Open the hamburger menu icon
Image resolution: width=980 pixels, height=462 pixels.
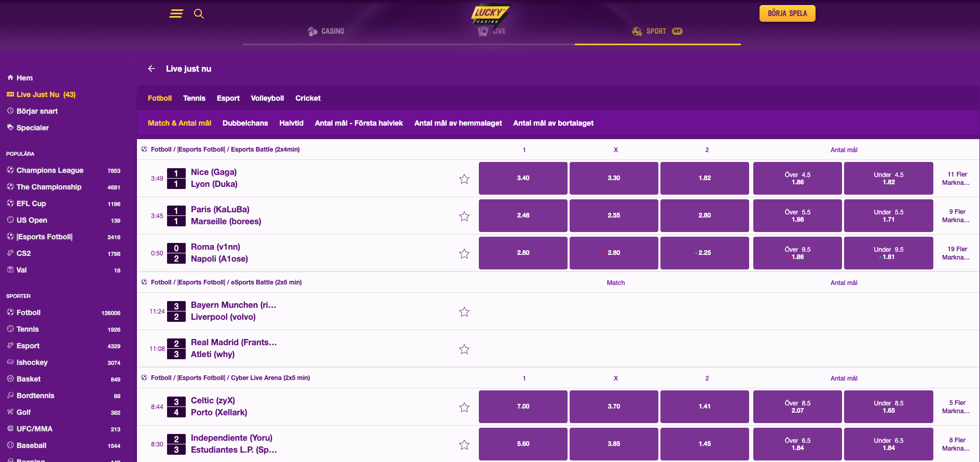tap(176, 13)
